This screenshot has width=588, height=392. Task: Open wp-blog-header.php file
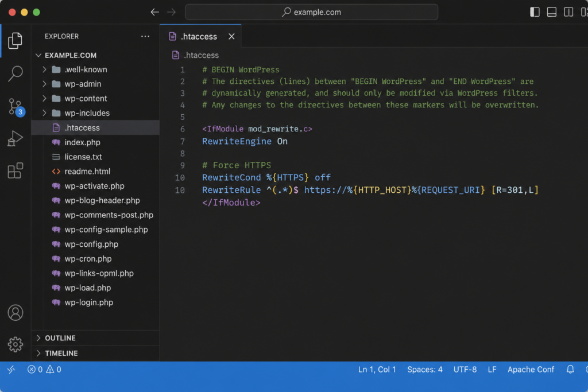96,200
